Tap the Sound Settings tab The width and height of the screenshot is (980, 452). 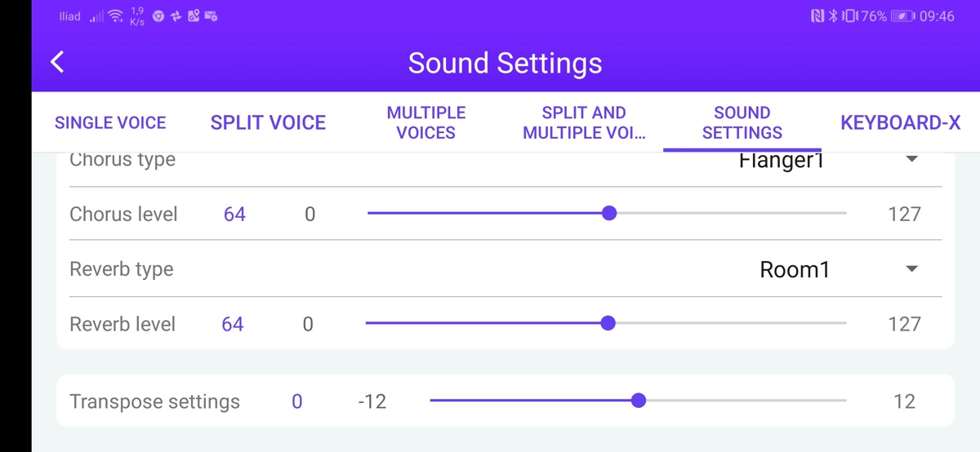coord(742,122)
